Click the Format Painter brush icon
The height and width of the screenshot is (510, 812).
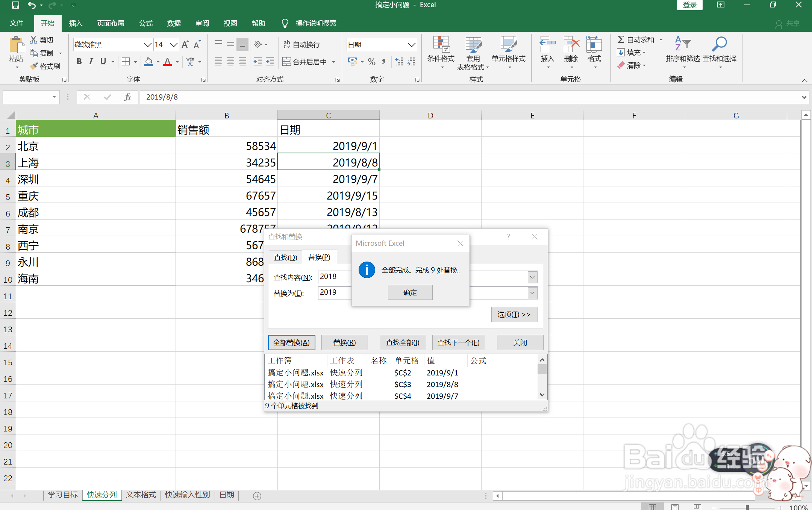coord(34,66)
